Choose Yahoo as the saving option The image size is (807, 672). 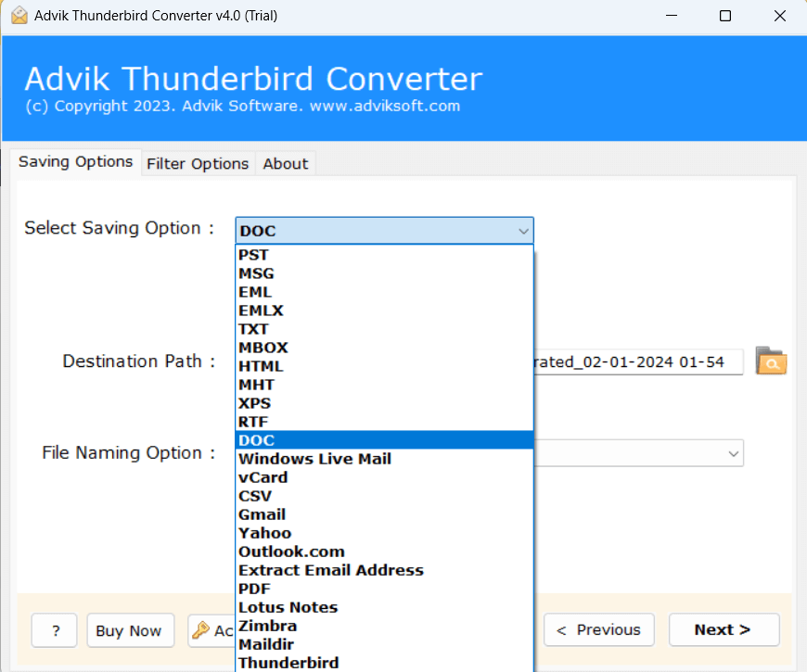point(384,533)
